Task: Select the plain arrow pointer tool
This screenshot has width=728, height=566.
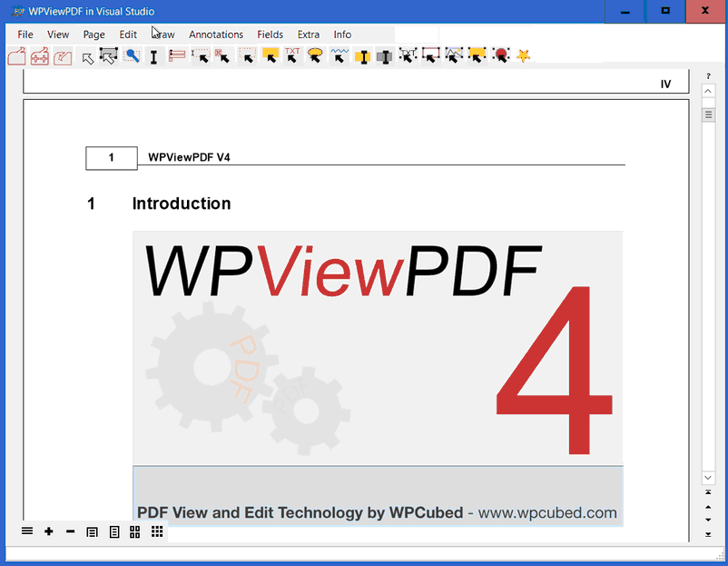Action: (x=87, y=57)
